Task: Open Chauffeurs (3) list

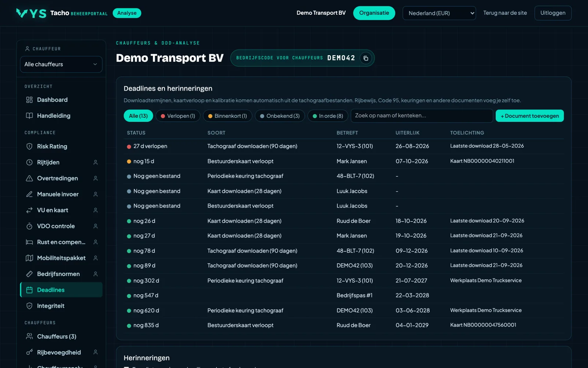Action: click(x=61, y=336)
